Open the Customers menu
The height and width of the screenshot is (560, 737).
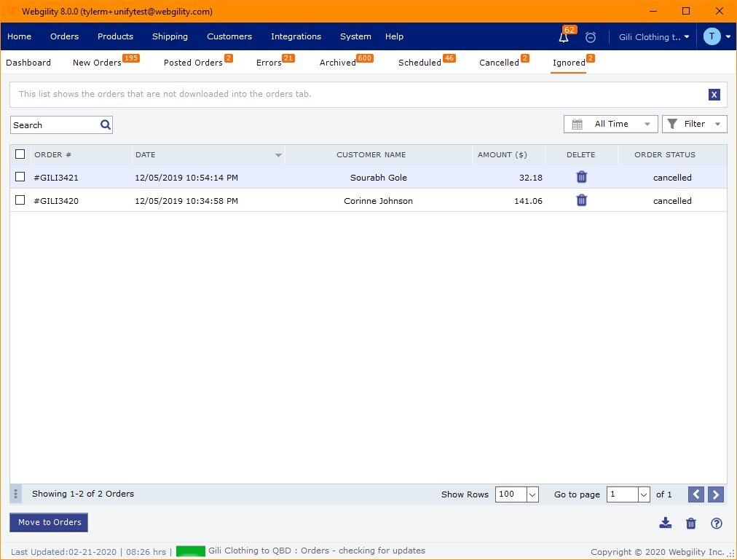click(x=229, y=36)
